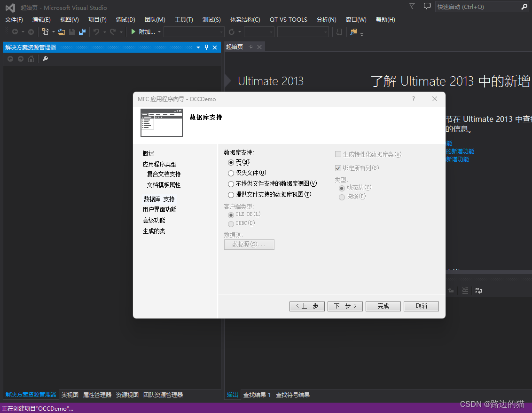This screenshot has width=532, height=413.
Task: Click the refresh browser toolbar icon
Action: click(231, 32)
